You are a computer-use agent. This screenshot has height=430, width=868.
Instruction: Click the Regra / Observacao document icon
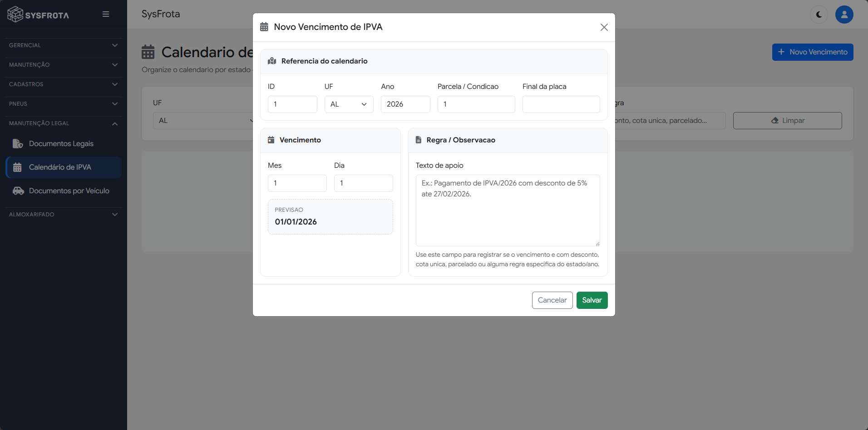coord(419,140)
